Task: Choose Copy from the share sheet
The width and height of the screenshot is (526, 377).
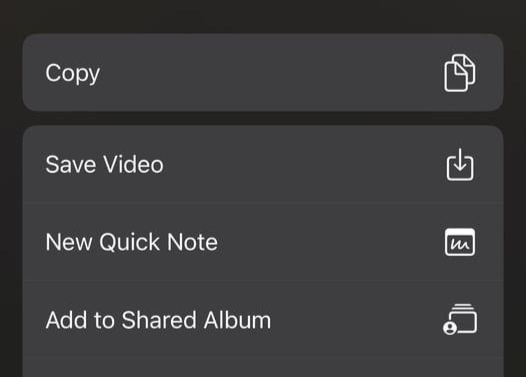Action: point(263,72)
